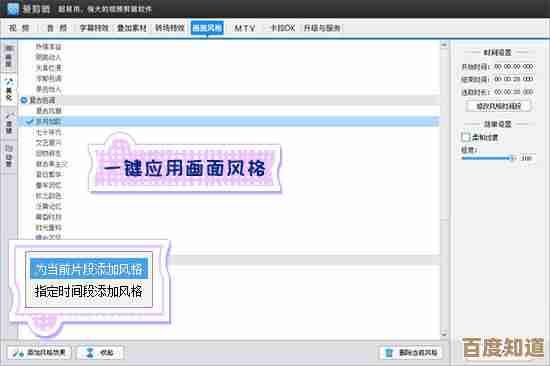550x366 pixels.
Task: Open the 卡拉OK tab
Action: (x=283, y=28)
